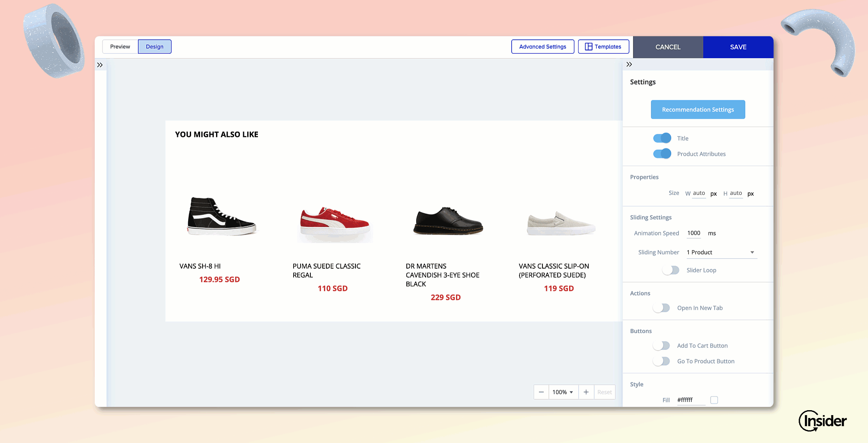Click the SAVE button
Viewport: 868px width, 443px height.
pyautogui.click(x=738, y=47)
